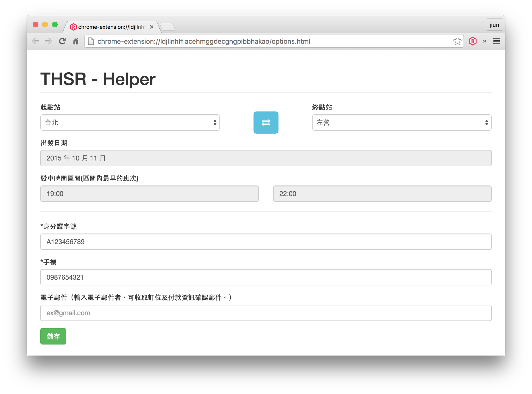Click the 19:00 start time field
This screenshot has height=394, width=532.
149,194
